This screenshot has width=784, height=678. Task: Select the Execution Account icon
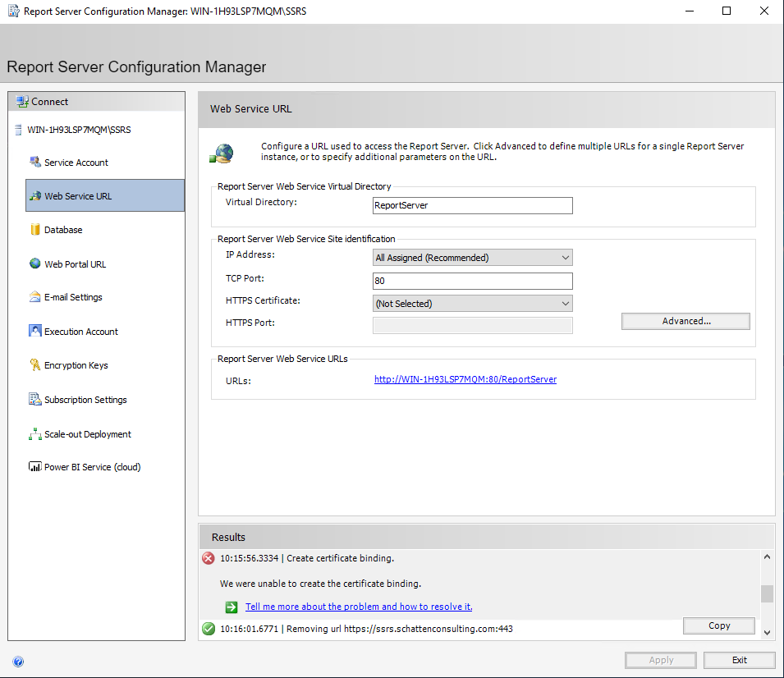point(35,332)
